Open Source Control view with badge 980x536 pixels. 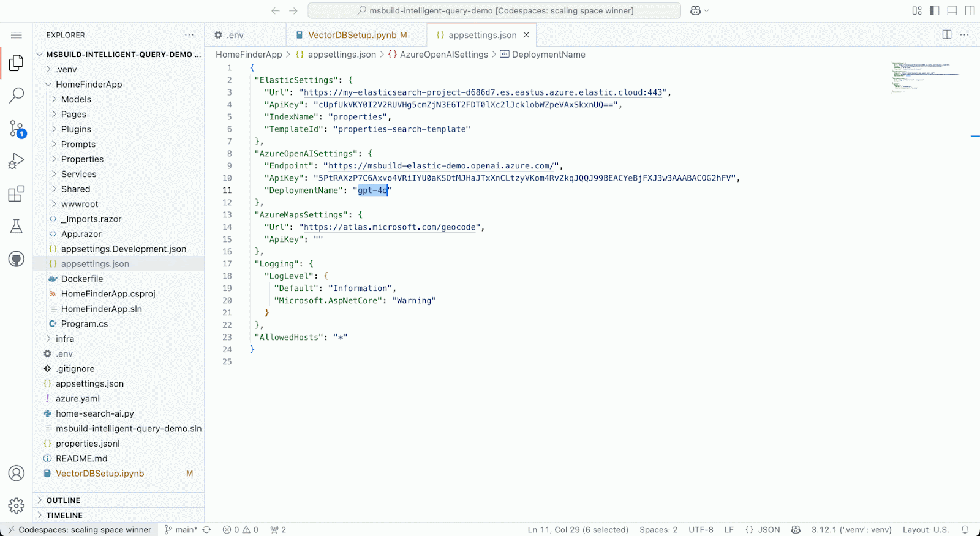[17, 129]
